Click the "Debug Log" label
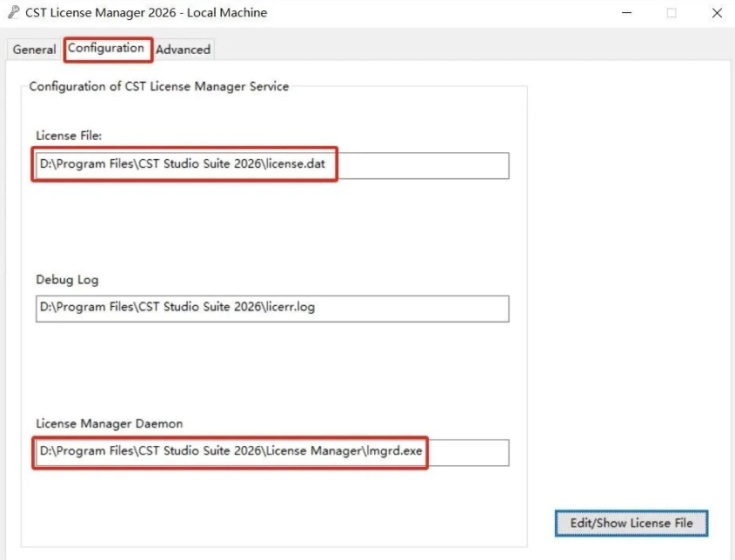Image resolution: width=735 pixels, height=560 pixels. [67, 280]
